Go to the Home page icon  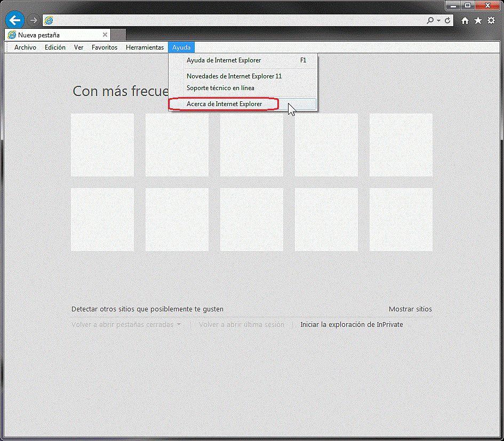tap(465, 21)
